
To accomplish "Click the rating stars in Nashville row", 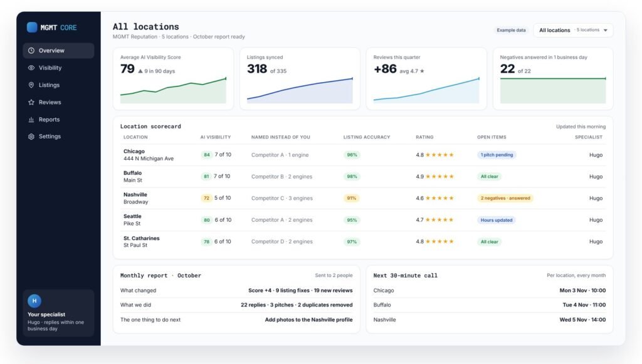I will point(439,199).
